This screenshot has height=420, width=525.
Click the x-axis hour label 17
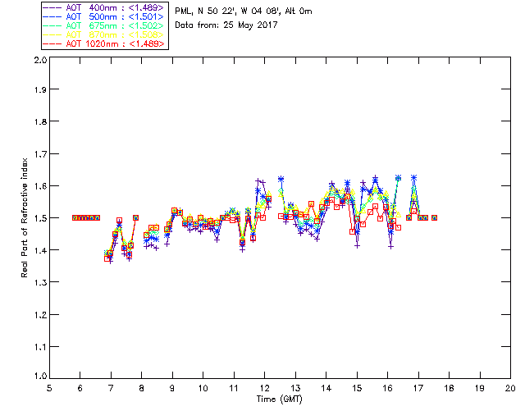[418, 388]
